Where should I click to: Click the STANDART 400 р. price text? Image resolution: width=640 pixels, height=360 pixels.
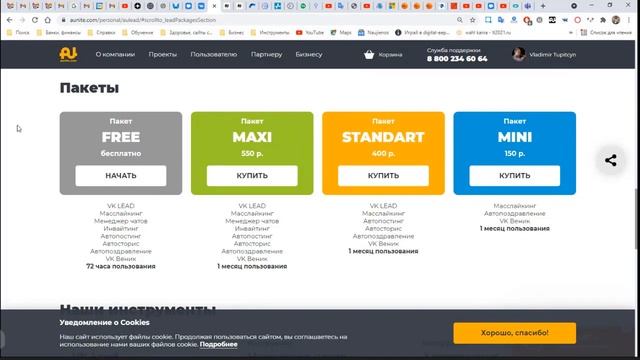tap(383, 153)
